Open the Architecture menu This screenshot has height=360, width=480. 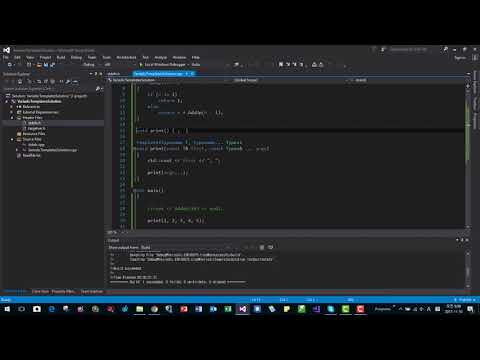pyautogui.click(x=126, y=57)
